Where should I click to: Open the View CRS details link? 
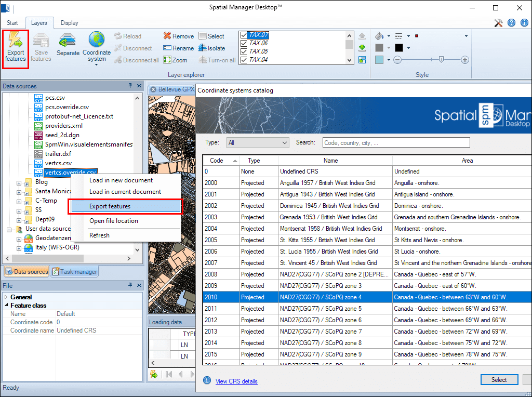[x=236, y=381]
